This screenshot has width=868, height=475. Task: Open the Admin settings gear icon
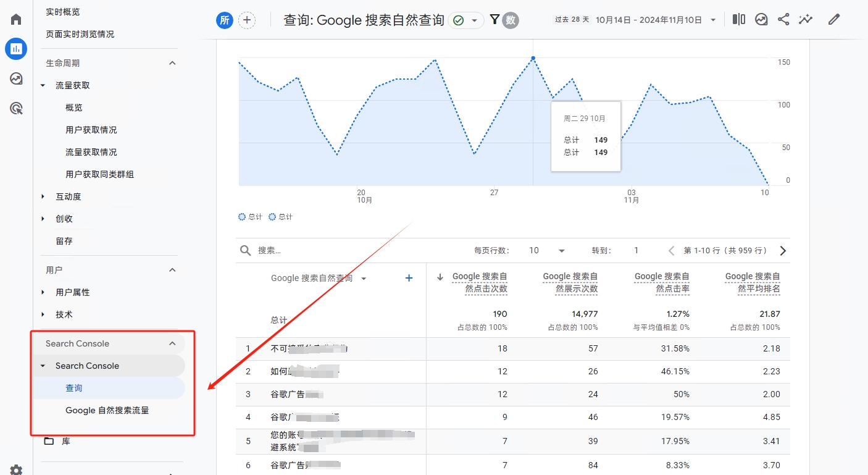click(16, 470)
